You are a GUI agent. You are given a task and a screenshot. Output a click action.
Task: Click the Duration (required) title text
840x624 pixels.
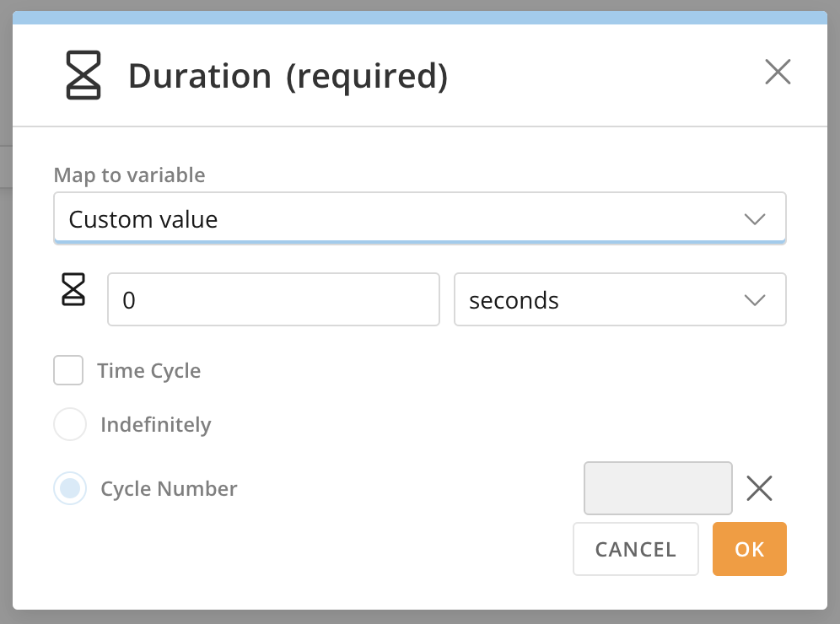coord(288,76)
